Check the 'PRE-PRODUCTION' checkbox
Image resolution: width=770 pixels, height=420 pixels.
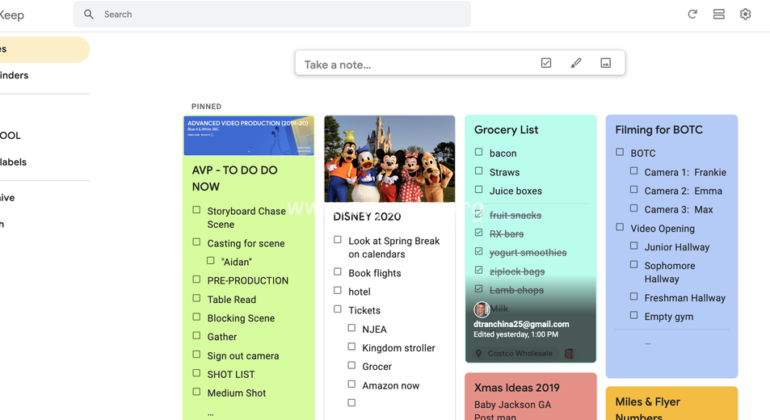[196, 280]
